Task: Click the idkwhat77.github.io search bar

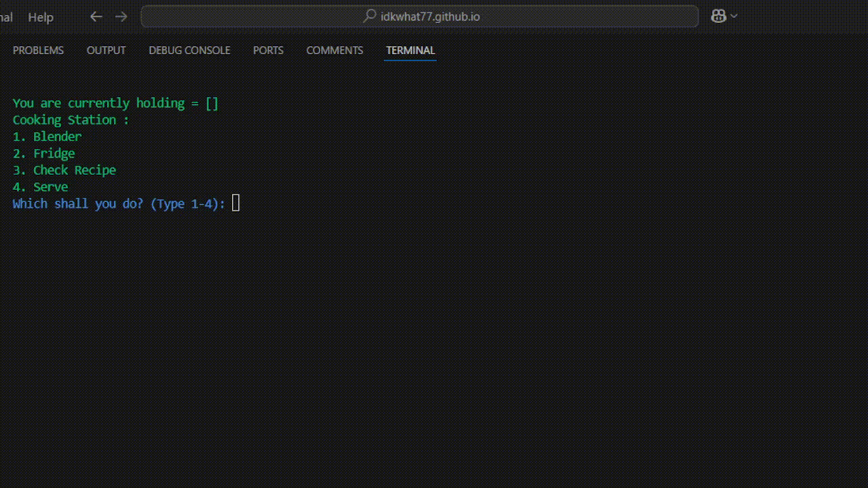Action: point(419,16)
